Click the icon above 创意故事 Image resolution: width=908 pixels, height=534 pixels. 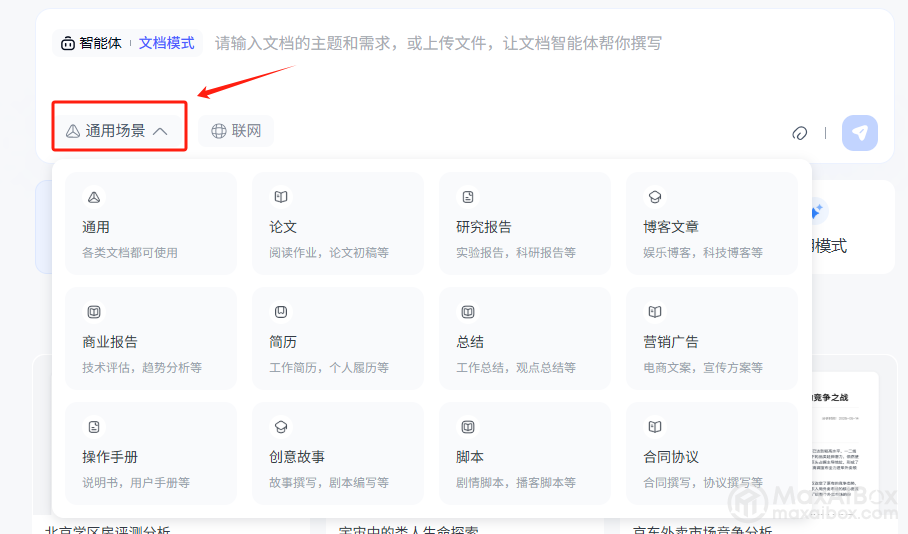tap(281, 427)
